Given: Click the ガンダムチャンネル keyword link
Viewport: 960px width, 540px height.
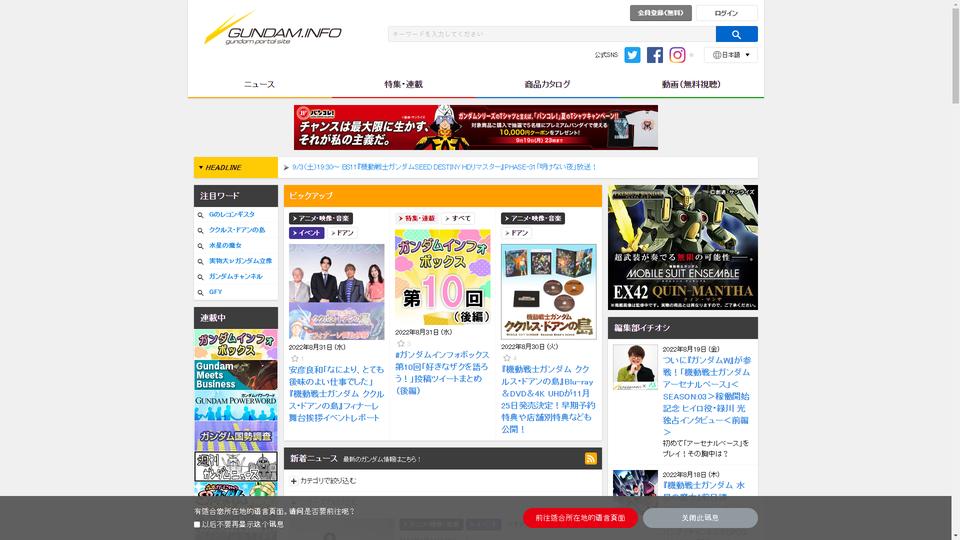Looking at the screenshot, I should [236, 277].
